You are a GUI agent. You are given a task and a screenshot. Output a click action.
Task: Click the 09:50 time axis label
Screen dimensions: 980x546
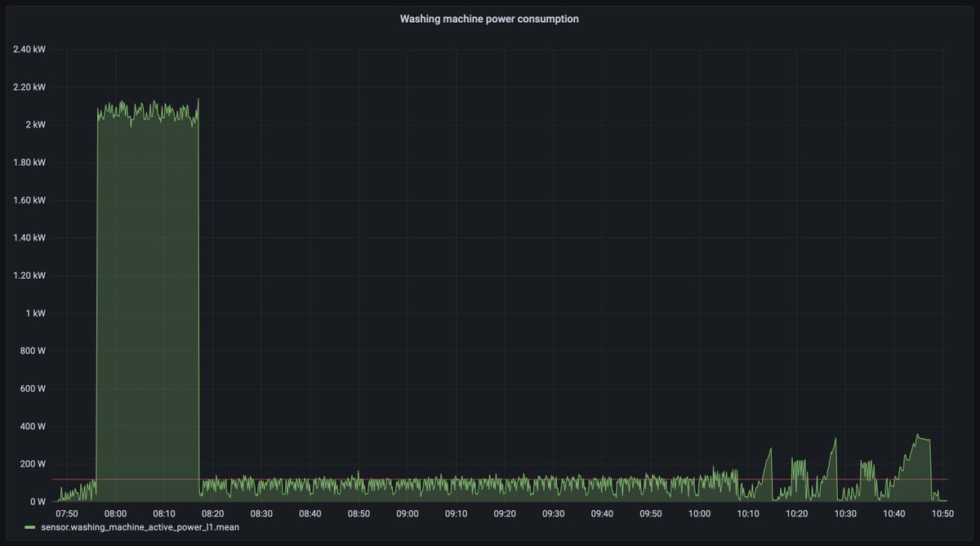tap(651, 513)
